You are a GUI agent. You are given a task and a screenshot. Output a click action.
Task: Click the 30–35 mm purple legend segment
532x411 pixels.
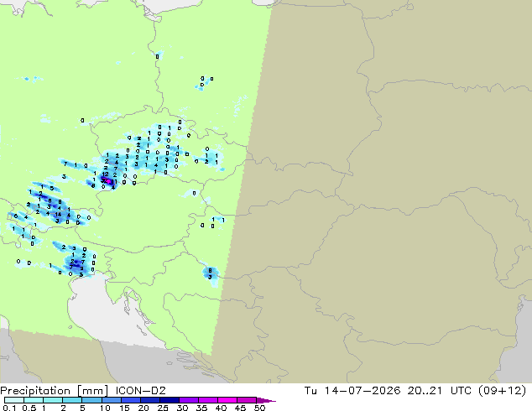pyautogui.click(x=188, y=400)
